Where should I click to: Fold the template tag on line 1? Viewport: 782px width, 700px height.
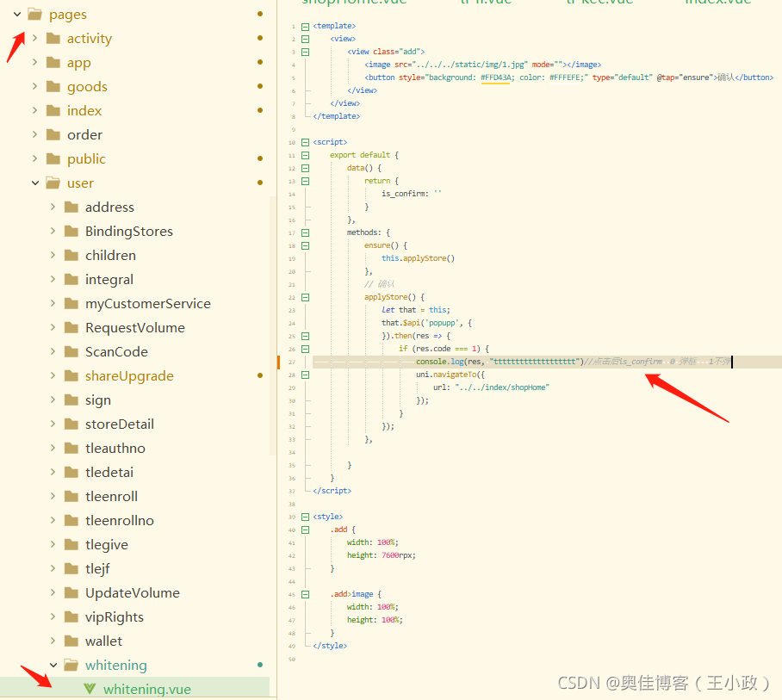coord(305,27)
